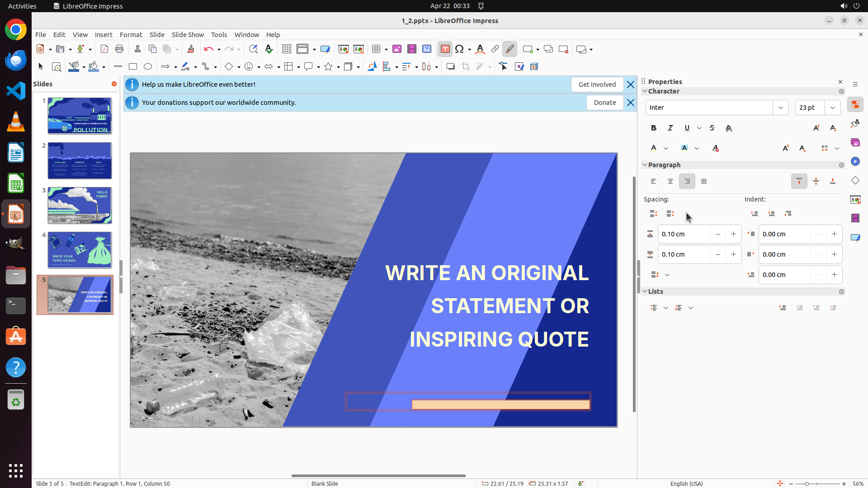Select the Ellipse shape tool
The image size is (868, 488).
click(148, 67)
